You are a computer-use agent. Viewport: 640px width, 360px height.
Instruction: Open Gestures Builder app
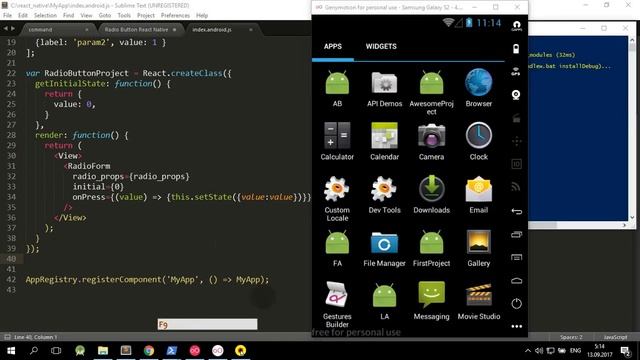tap(337, 304)
